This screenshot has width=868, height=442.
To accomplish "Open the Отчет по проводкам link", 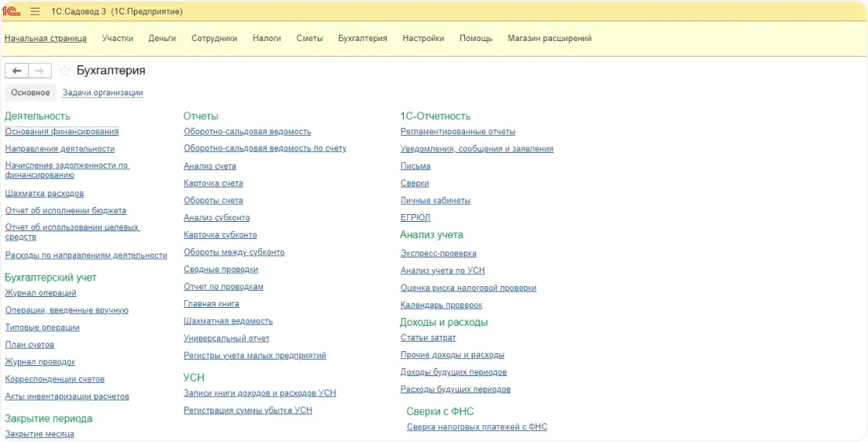I will [224, 287].
